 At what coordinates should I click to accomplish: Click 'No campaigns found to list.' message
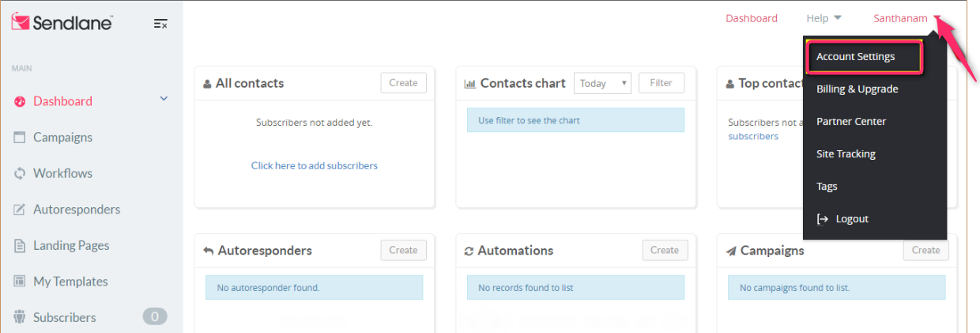click(x=836, y=287)
